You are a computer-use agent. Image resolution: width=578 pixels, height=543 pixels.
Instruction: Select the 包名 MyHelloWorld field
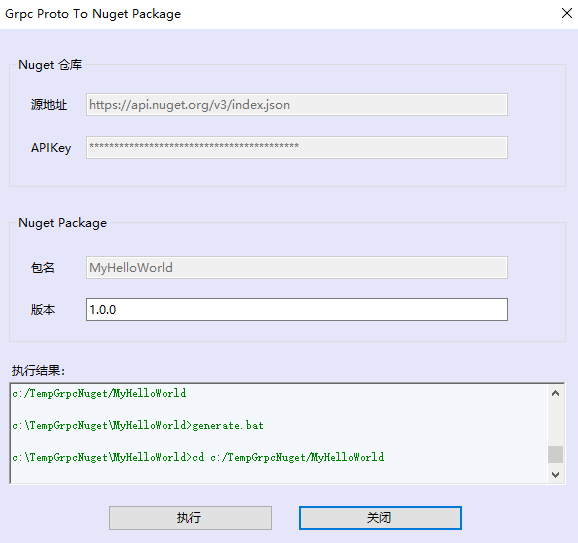click(x=297, y=267)
